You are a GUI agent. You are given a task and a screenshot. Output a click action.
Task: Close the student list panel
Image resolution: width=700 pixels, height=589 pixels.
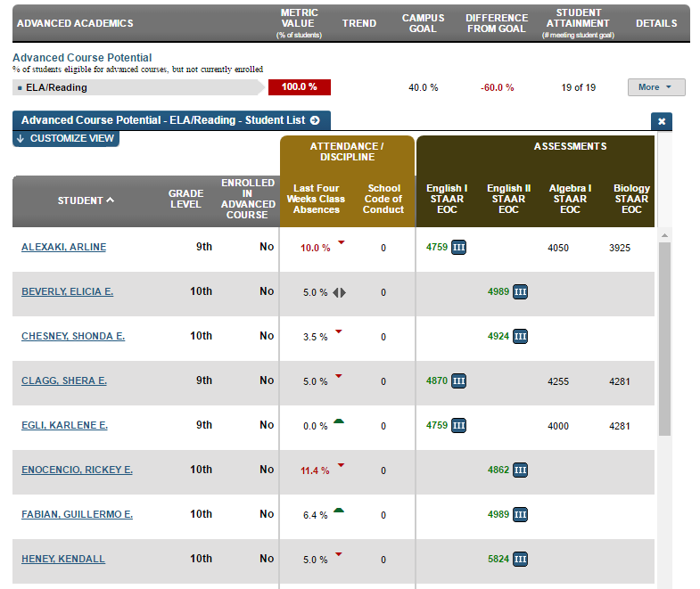(662, 121)
